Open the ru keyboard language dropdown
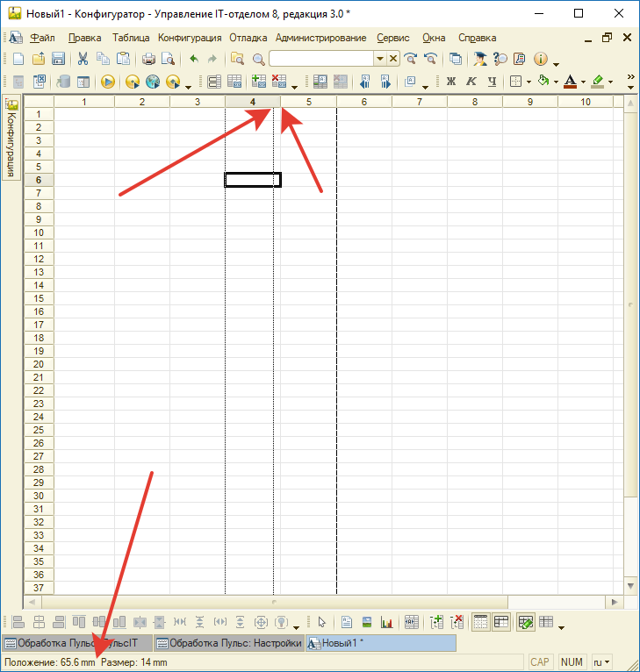The width and height of the screenshot is (640, 672). pyautogui.click(x=601, y=661)
